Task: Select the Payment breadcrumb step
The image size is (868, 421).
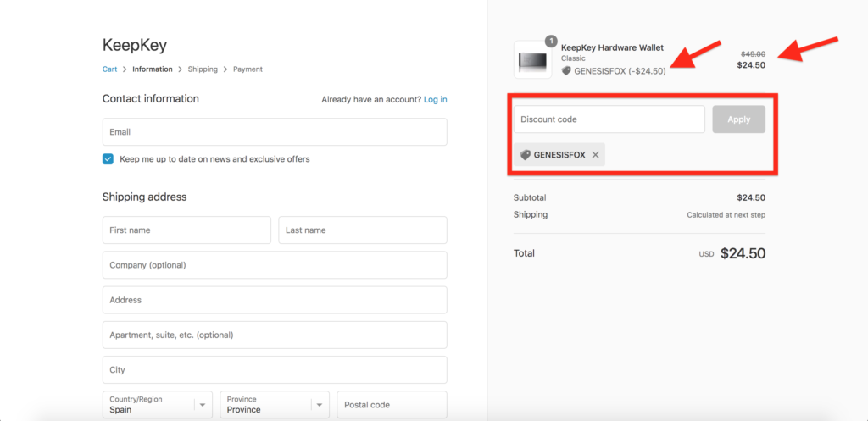Action: tap(248, 69)
